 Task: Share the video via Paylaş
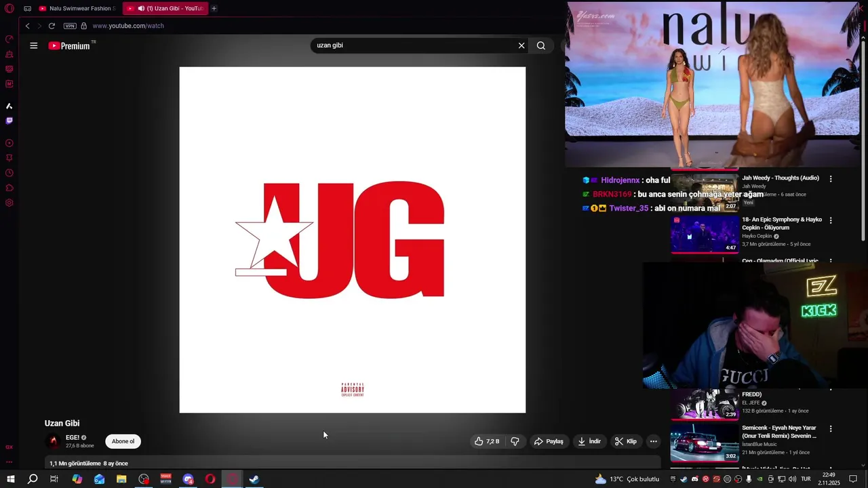coord(549,441)
